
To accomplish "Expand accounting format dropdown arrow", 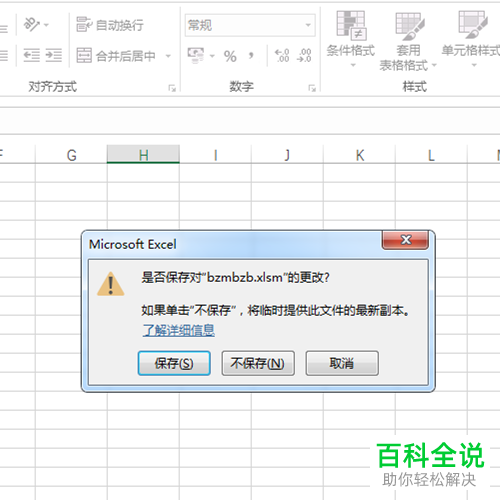I will pos(212,56).
